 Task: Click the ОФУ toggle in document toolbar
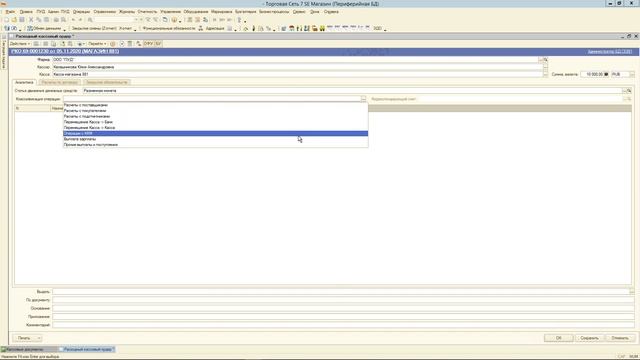(148, 44)
